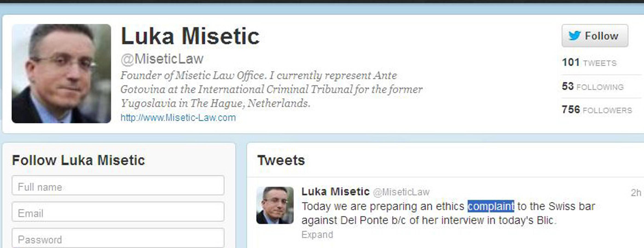
Task: Click the @MiseticLaw handle in the tweet
Action: point(401,192)
